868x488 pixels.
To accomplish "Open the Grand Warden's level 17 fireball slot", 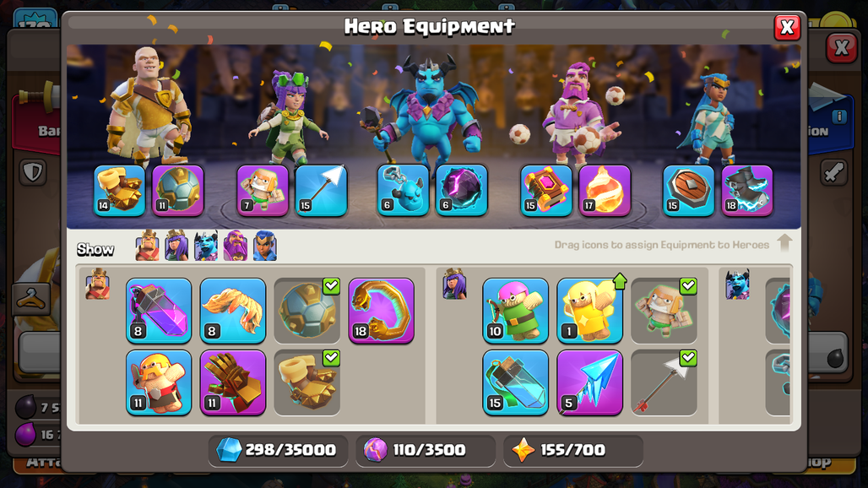I will point(605,190).
